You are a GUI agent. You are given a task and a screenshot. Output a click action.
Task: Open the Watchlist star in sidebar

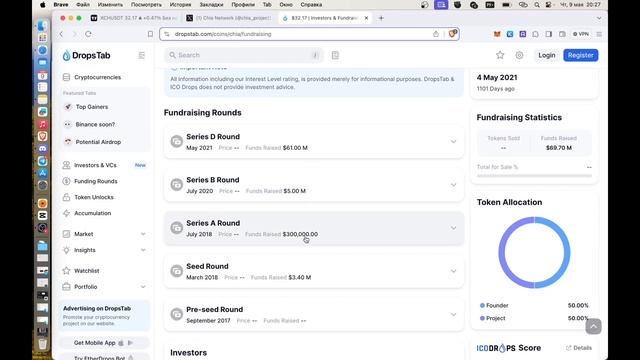coord(66,271)
